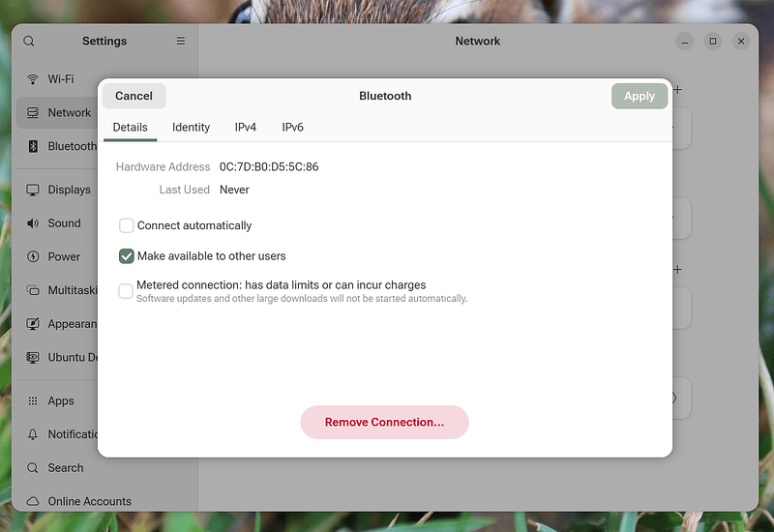Select the Sound speaker icon

point(33,223)
